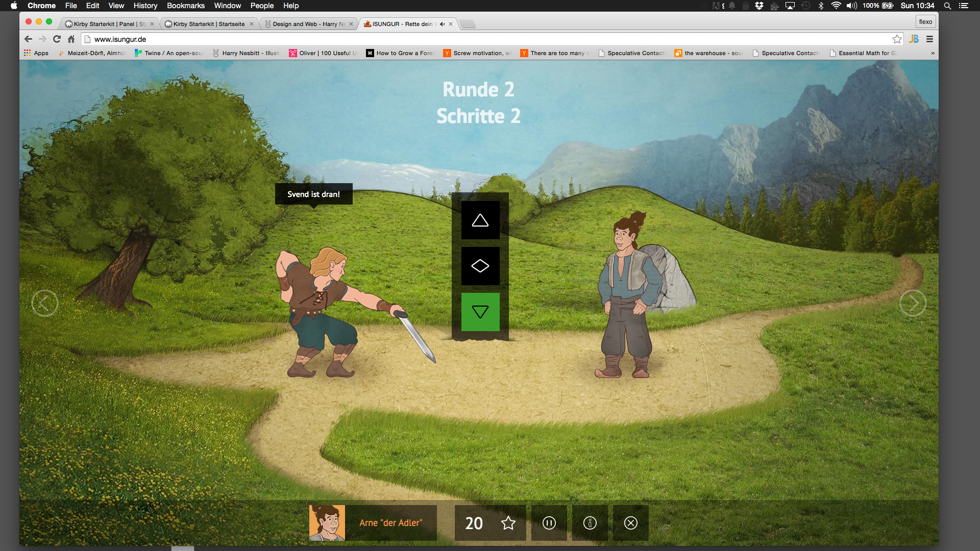
Task: Open the flexo profile dropdown
Action: click(x=925, y=21)
